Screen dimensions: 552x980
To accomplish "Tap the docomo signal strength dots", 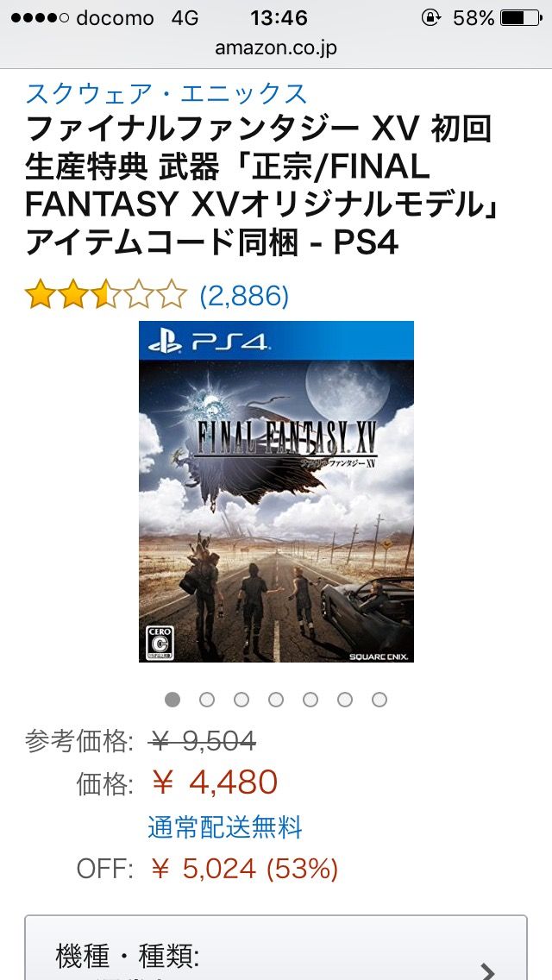I will 40,18.
